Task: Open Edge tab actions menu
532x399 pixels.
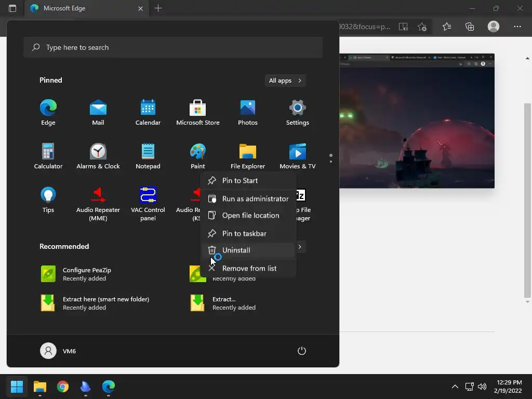Action: (12, 8)
